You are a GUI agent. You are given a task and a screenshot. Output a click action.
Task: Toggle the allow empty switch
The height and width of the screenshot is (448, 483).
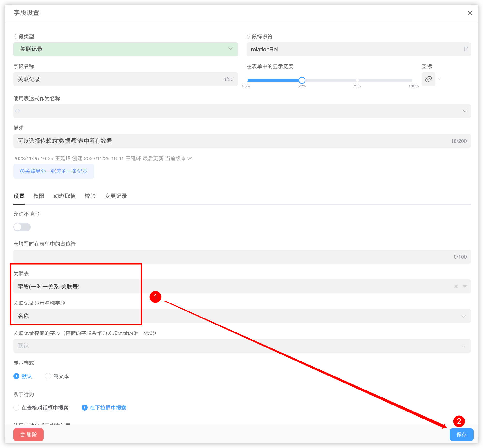point(22,227)
